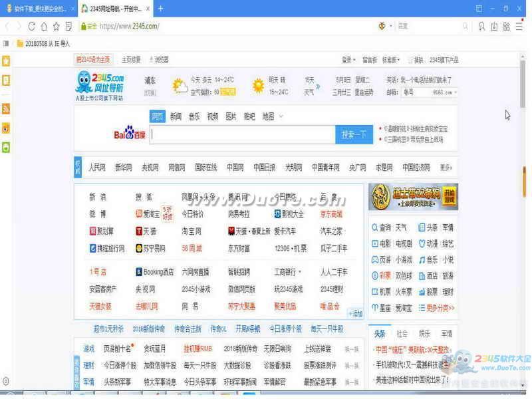Expand more options after 地图 tab
Viewport: 532px width, 399px height.
click(281, 116)
